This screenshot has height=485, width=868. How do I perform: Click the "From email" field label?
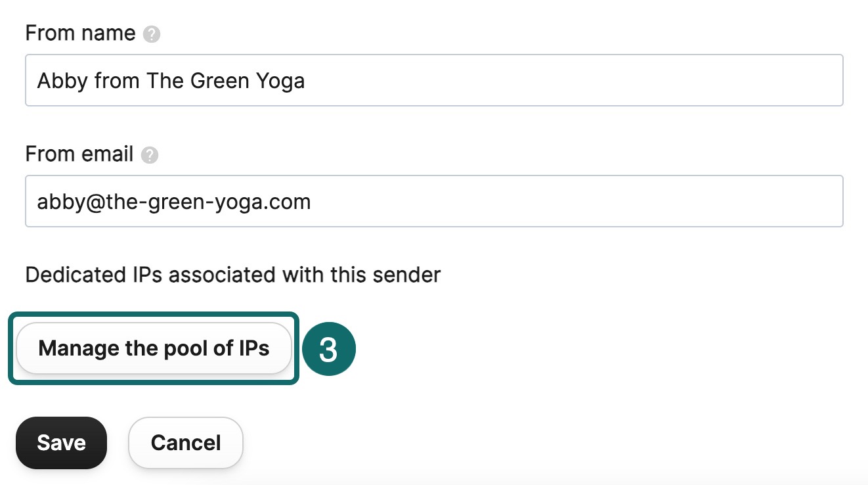[x=79, y=154]
